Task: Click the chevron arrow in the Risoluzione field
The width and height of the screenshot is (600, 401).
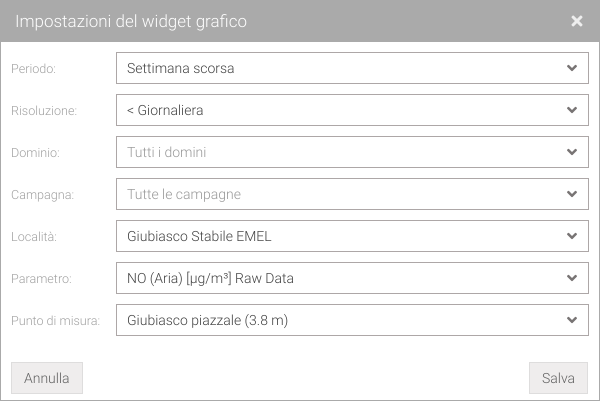Action: point(571,110)
